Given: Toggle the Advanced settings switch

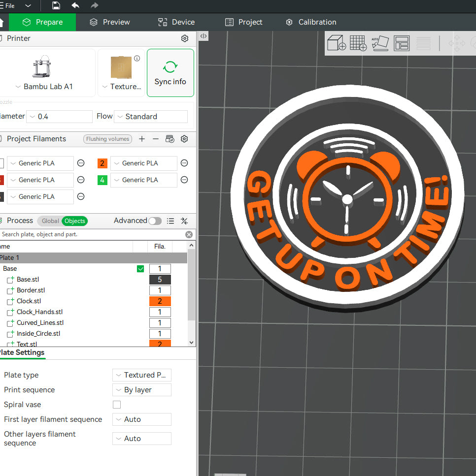Looking at the screenshot, I should click(155, 221).
